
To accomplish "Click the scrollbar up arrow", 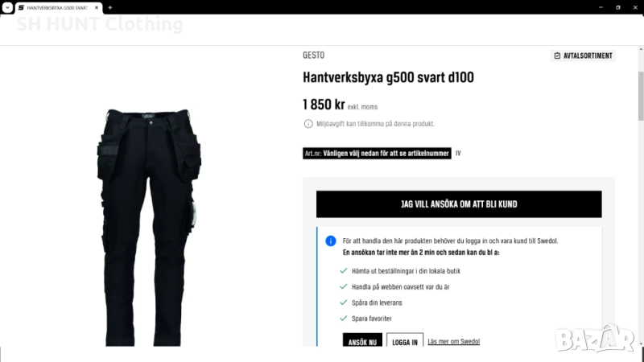I will (641, 49).
